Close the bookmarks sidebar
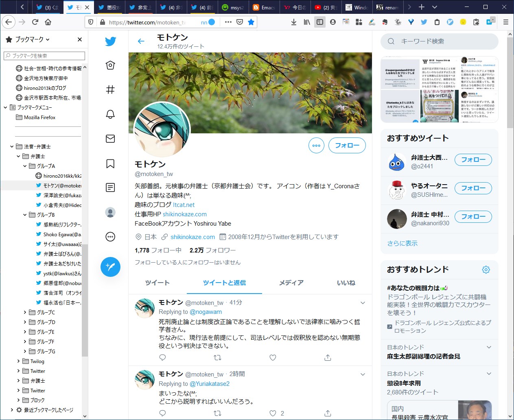 tap(80, 39)
